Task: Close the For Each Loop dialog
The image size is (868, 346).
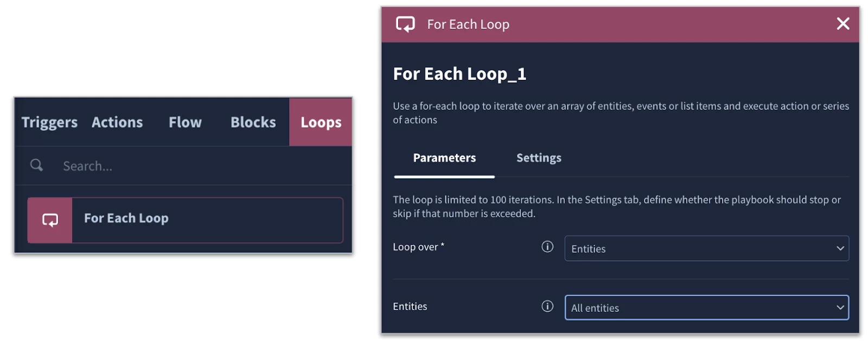Action: pyautogui.click(x=843, y=24)
